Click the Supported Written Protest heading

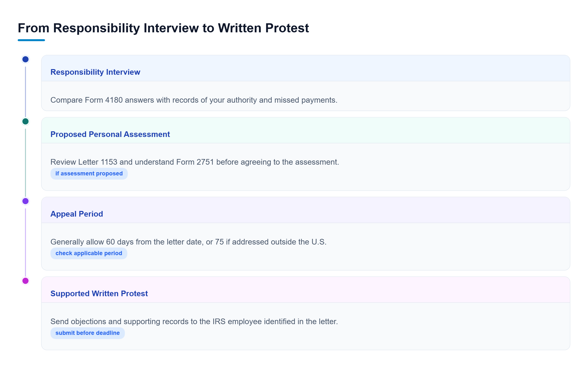pos(99,294)
